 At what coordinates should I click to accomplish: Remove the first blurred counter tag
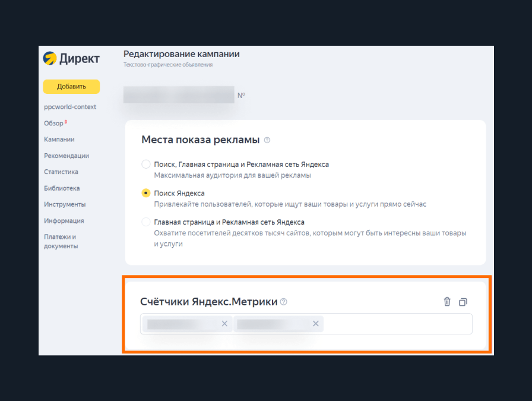coord(224,324)
